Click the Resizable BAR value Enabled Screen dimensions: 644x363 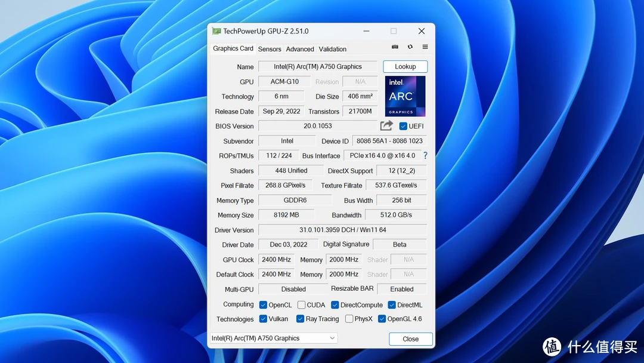pos(402,289)
